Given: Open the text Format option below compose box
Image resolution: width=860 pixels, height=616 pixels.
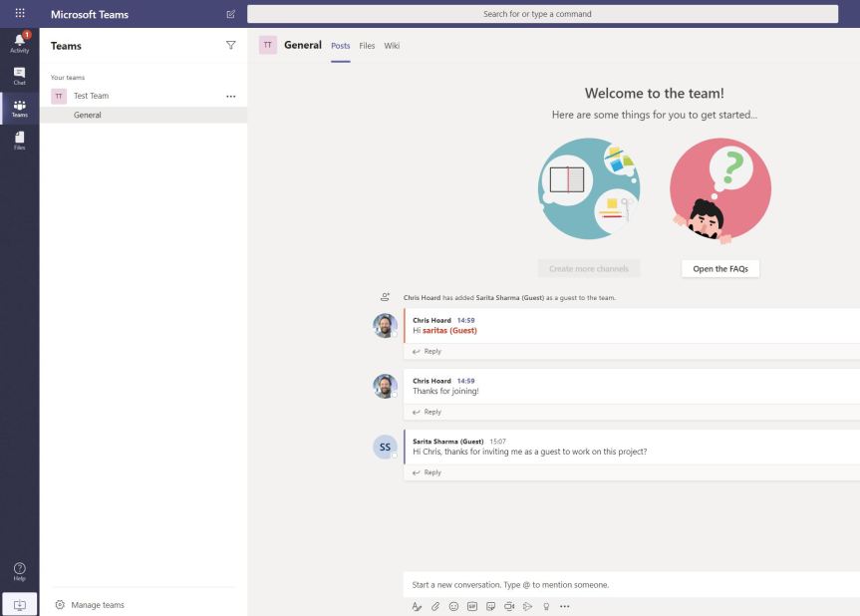Looking at the screenshot, I should pyautogui.click(x=415, y=605).
